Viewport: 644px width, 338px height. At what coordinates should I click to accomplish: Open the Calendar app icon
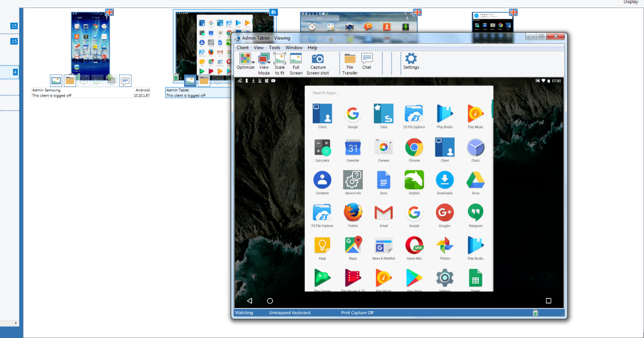click(353, 147)
